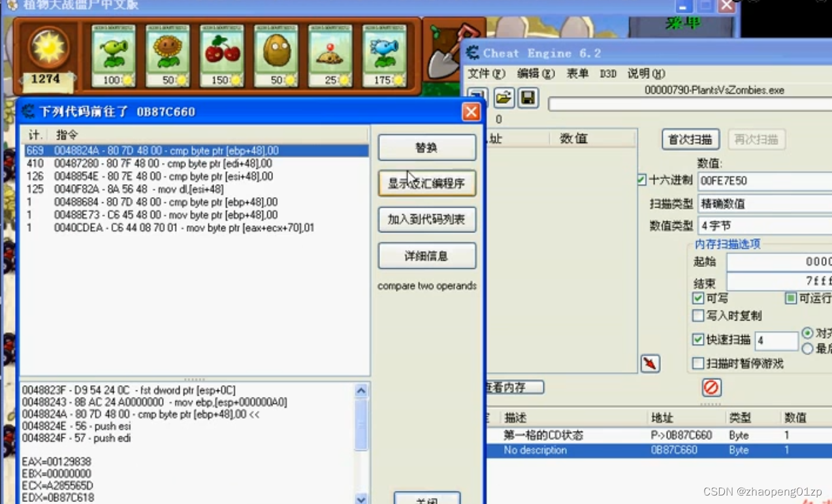Toggle pause game while scanning checkbox
The image size is (832, 504).
[698, 363]
